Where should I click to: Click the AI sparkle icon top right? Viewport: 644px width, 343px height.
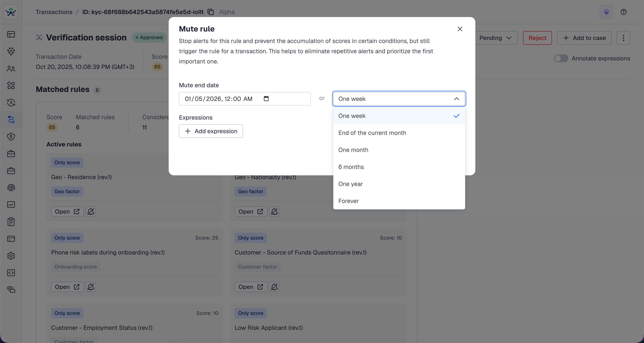tap(606, 12)
